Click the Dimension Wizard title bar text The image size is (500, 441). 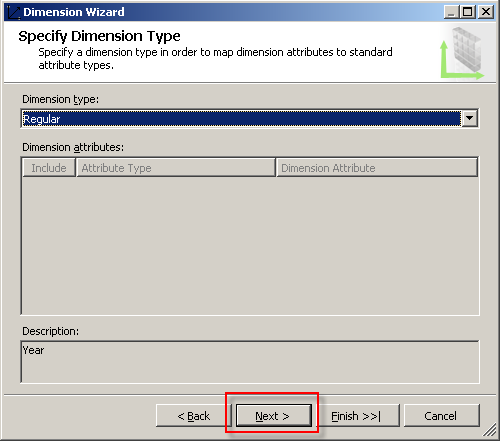74,12
